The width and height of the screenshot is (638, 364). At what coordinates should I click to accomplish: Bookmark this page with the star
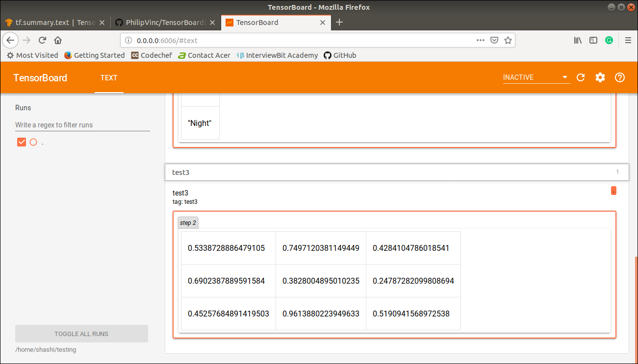coord(508,40)
